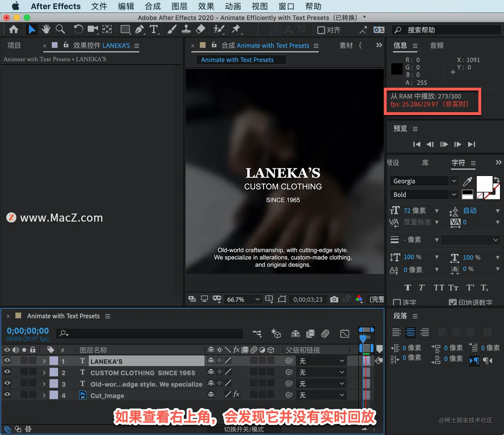
Task: Toggle the 对齐 snapping checkbox
Action: 321,30
